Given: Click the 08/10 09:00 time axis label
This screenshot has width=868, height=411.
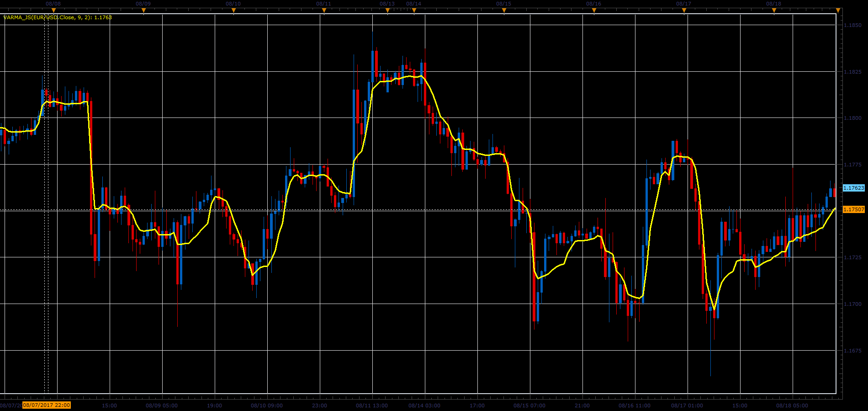Looking at the screenshot, I should [x=267, y=406].
